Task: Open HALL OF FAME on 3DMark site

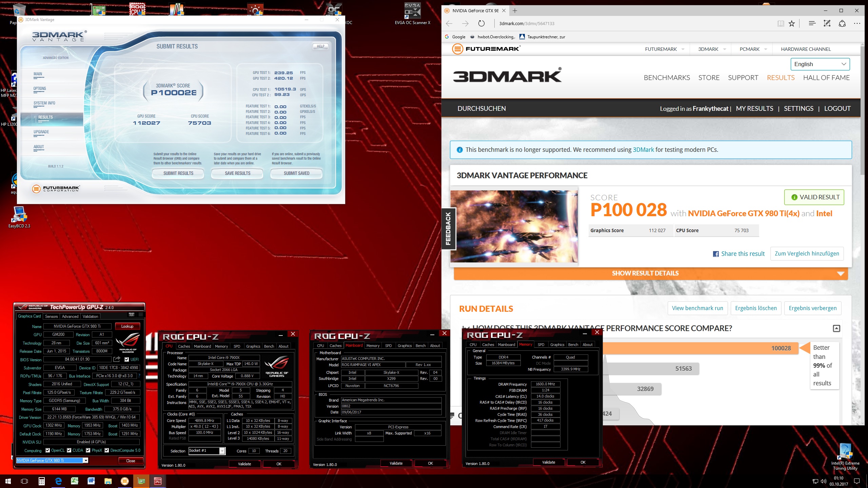Action: [x=826, y=78]
